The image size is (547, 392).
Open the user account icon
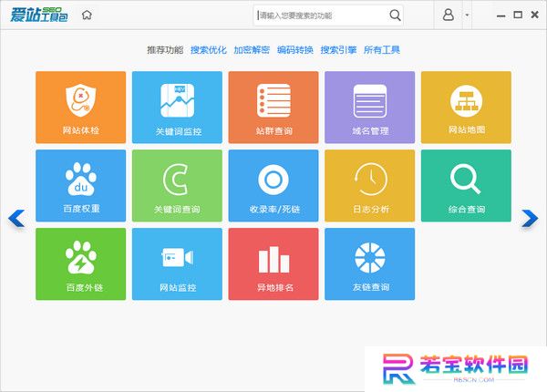tap(449, 15)
